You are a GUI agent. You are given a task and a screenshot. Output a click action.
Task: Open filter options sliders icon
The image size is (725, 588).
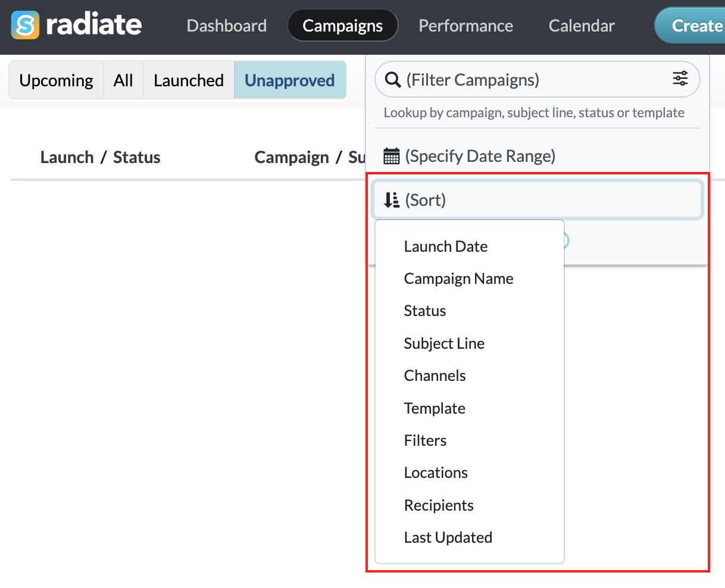coord(680,79)
